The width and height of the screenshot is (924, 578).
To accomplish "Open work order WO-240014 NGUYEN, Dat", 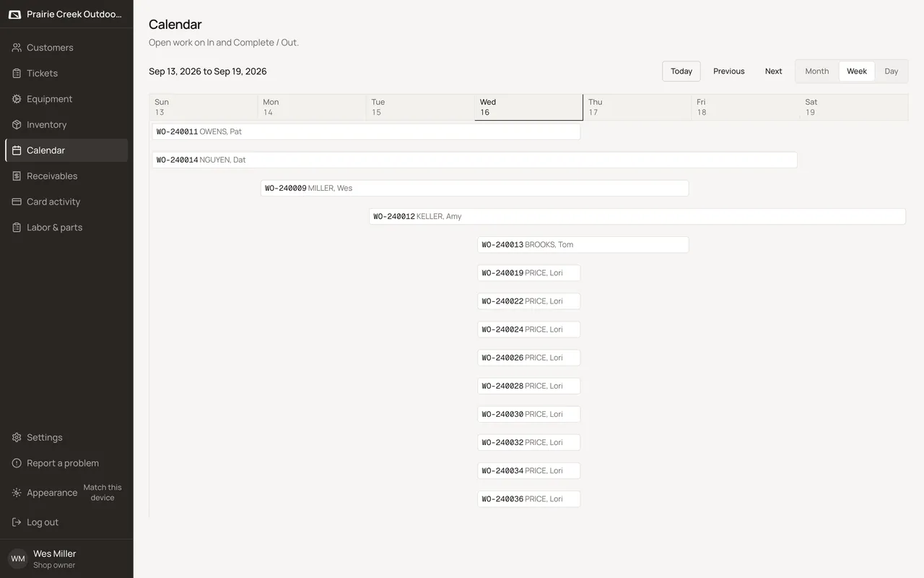I will click(x=475, y=160).
